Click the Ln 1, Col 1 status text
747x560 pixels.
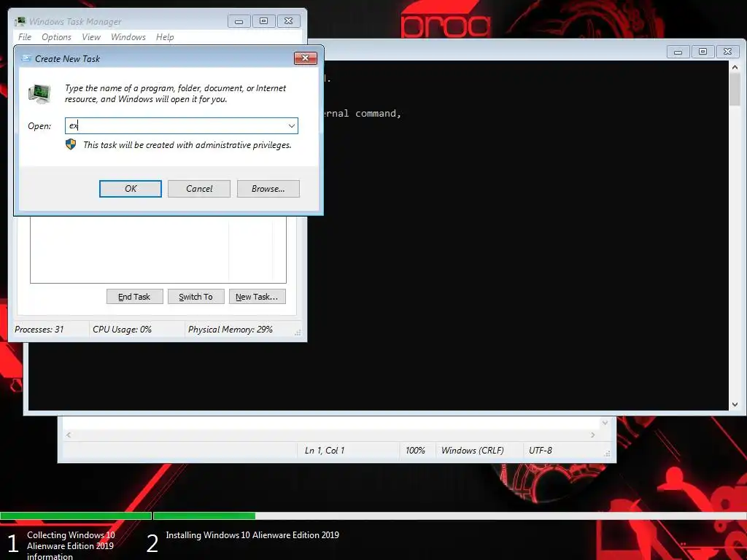pos(325,451)
